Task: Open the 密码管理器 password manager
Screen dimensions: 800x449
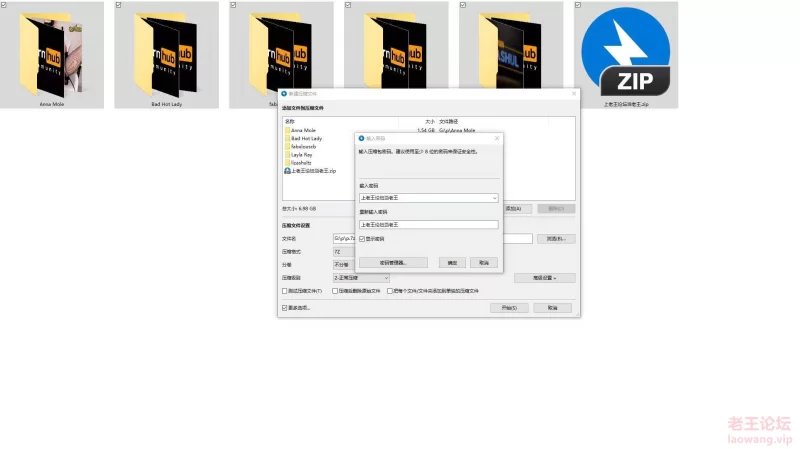Action: (393, 263)
